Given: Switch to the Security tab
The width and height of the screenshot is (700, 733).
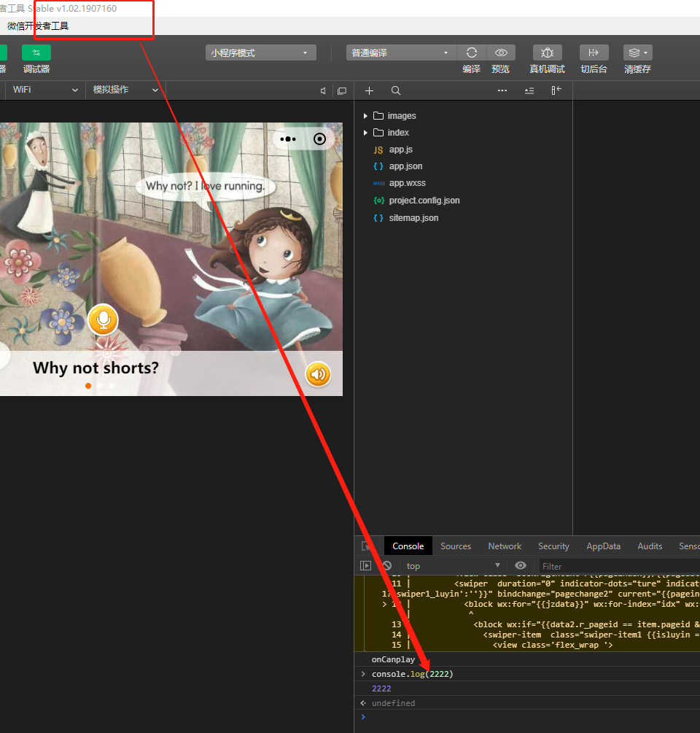Looking at the screenshot, I should point(553,546).
